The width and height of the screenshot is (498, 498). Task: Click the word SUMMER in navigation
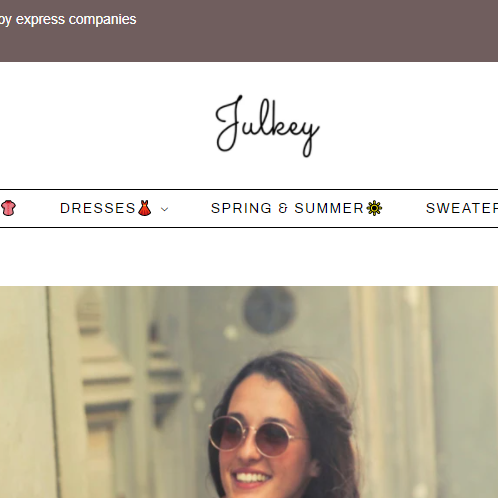coord(329,208)
